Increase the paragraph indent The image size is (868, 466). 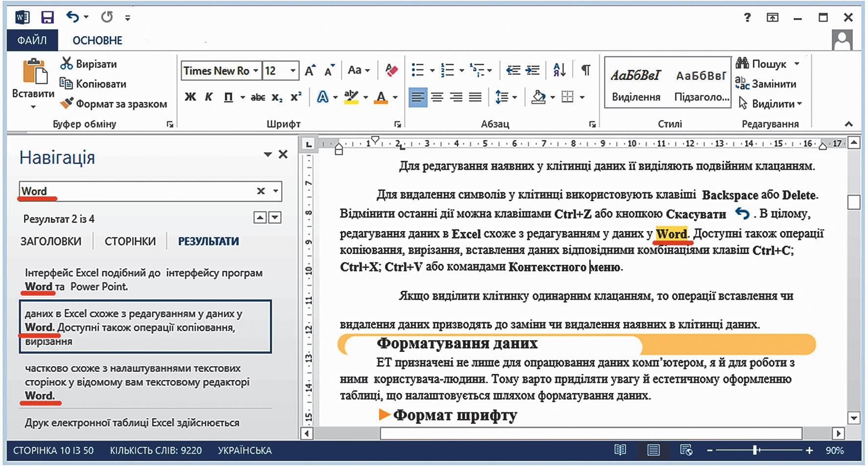click(x=532, y=70)
